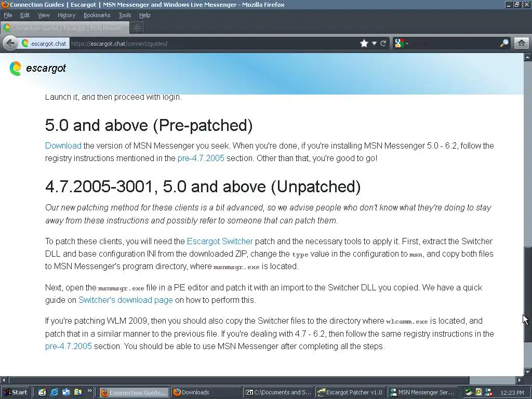Bookmark this page with the star icon
Image resolution: width=532 pixels, height=399 pixels.
[364, 44]
